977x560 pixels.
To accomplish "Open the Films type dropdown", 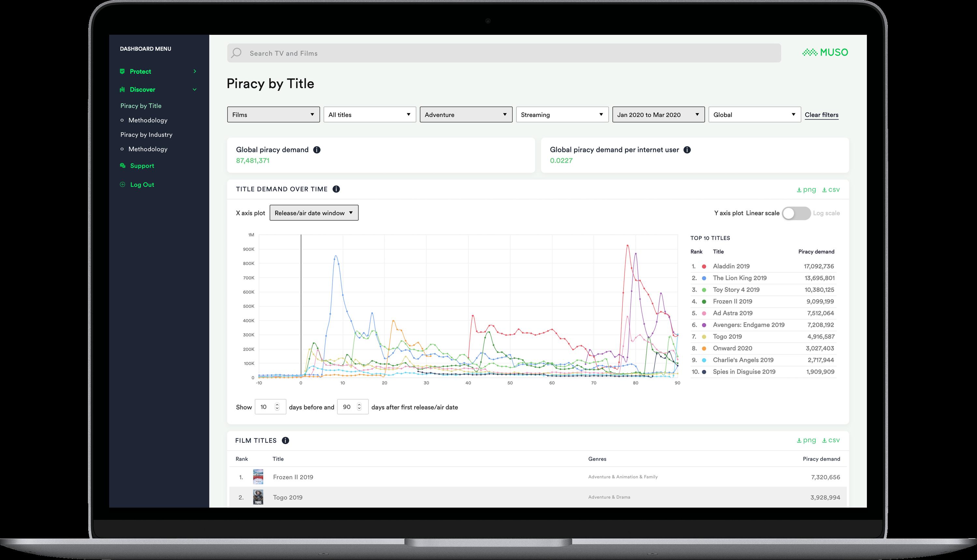I will tap(273, 115).
